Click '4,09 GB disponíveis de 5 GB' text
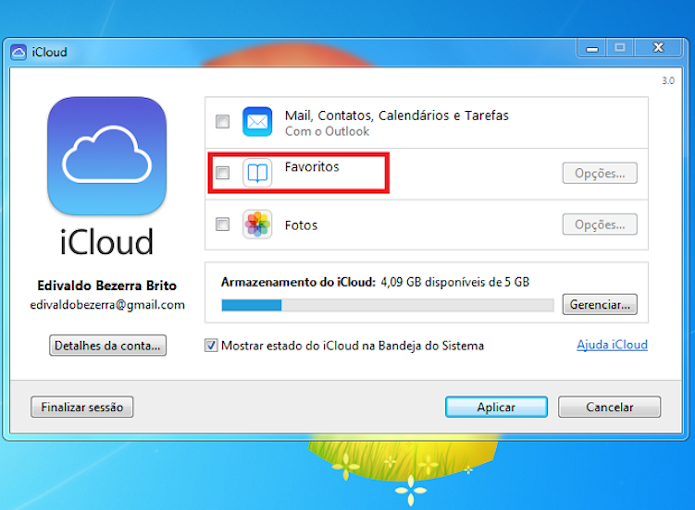This screenshot has height=510, width=695. pyautogui.click(x=455, y=282)
